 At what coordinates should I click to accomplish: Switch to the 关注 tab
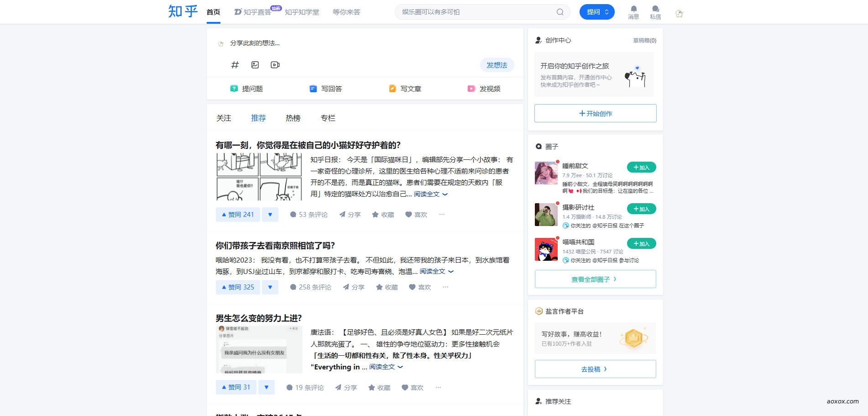[x=224, y=118]
